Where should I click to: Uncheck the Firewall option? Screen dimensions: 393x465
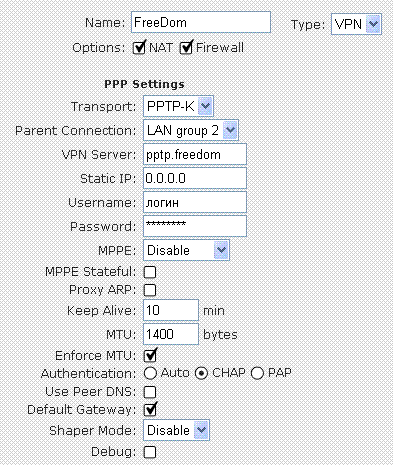pyautogui.click(x=186, y=48)
